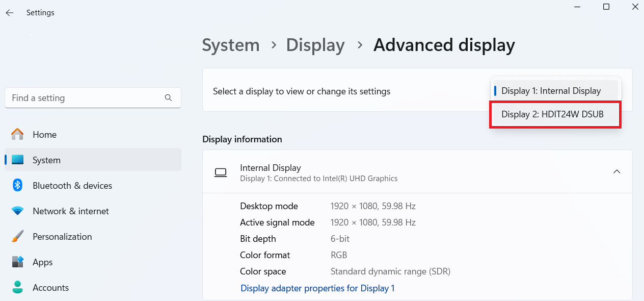Screen dimensions: 644x301
Task: Click the Bluetooth icon in sidebar
Action: [x=17, y=185]
